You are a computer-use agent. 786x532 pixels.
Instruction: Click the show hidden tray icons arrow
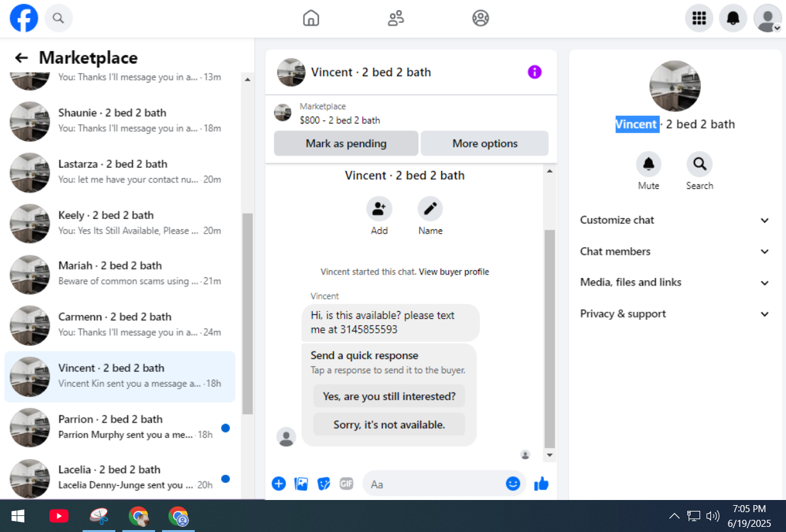click(x=674, y=516)
